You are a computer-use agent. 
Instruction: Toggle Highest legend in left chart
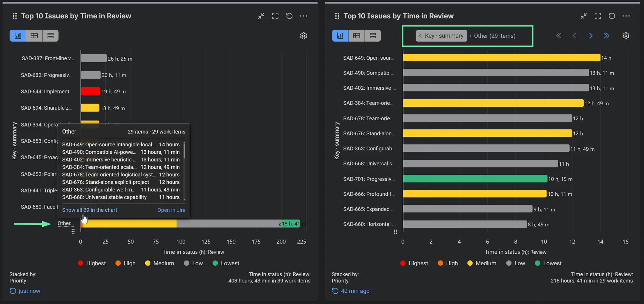pyautogui.click(x=92, y=263)
